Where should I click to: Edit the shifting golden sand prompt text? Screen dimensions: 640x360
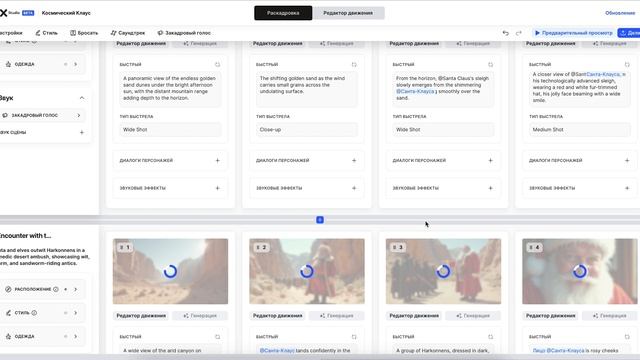click(x=307, y=89)
